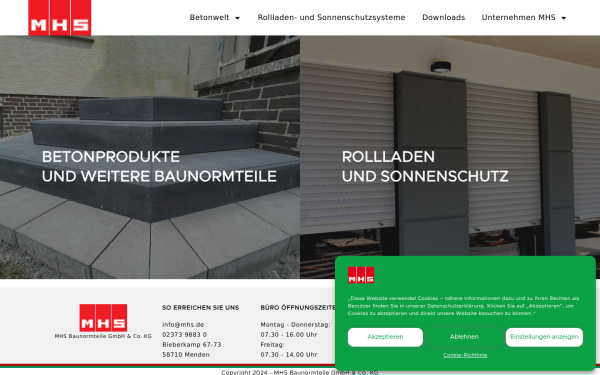Viewport: 600px width, 375px height.
Task: Click the MHS logo in the footer
Action: [x=103, y=318]
